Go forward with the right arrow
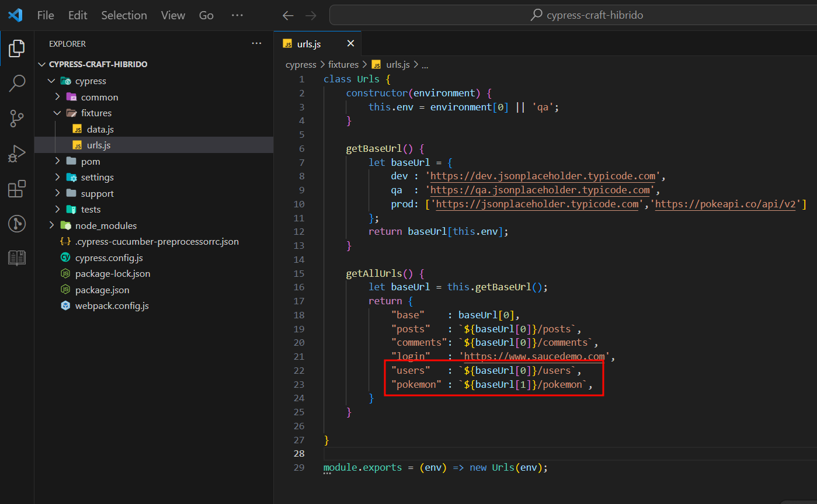This screenshot has width=817, height=504. [311, 16]
